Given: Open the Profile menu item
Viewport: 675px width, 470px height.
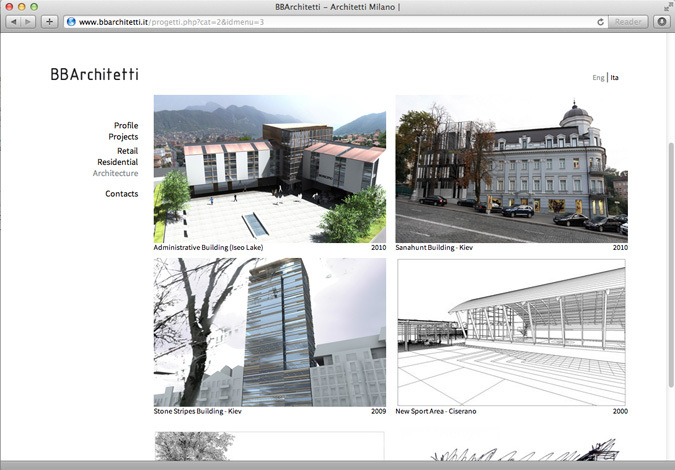Looking at the screenshot, I should [x=125, y=126].
